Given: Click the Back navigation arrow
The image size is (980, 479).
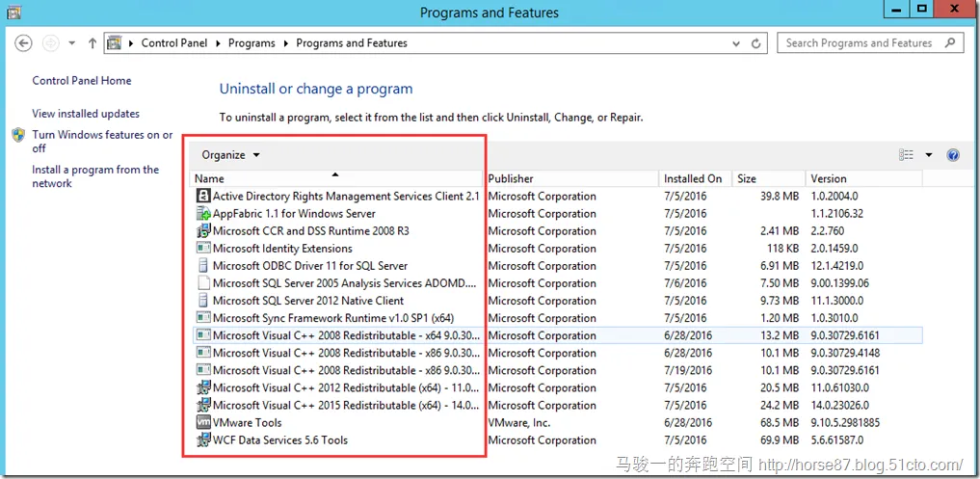Looking at the screenshot, I should (x=24, y=43).
